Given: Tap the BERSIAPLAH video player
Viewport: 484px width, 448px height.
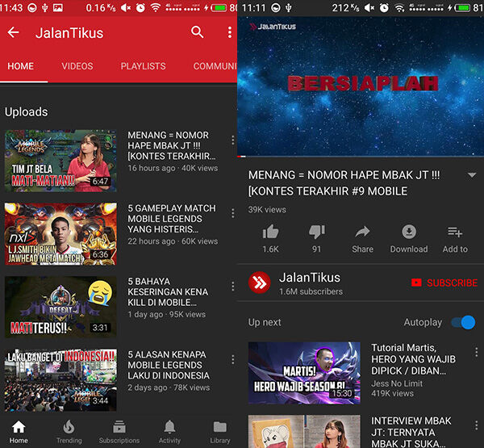Looking at the screenshot, I should click(x=361, y=86).
